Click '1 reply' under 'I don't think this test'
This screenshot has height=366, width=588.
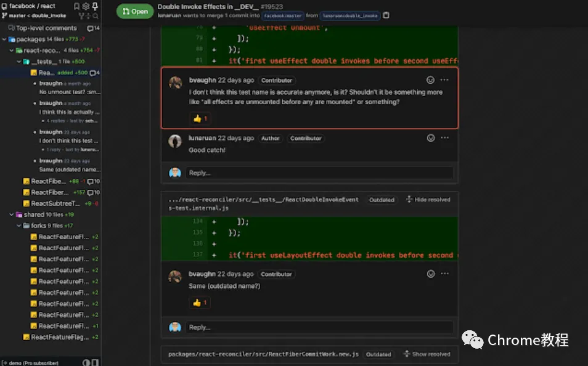(54, 150)
